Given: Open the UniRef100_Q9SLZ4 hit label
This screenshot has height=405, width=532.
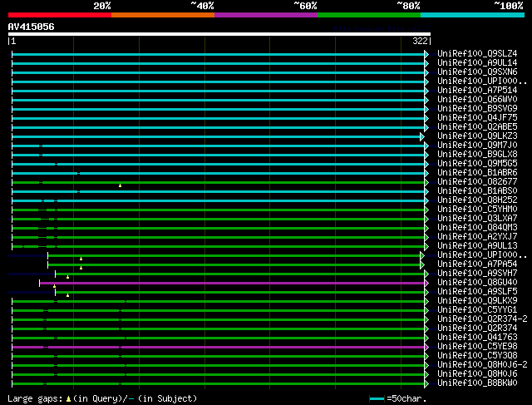Looking at the screenshot, I should click(x=477, y=53).
